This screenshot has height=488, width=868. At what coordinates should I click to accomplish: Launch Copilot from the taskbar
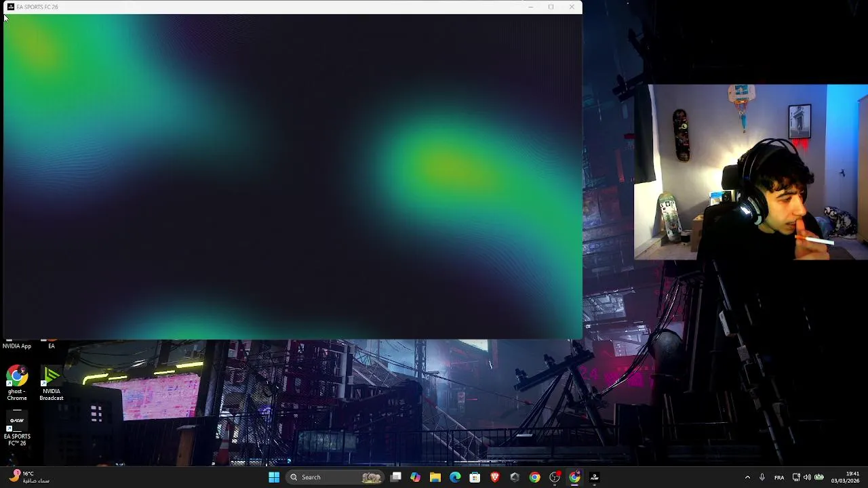(x=415, y=477)
